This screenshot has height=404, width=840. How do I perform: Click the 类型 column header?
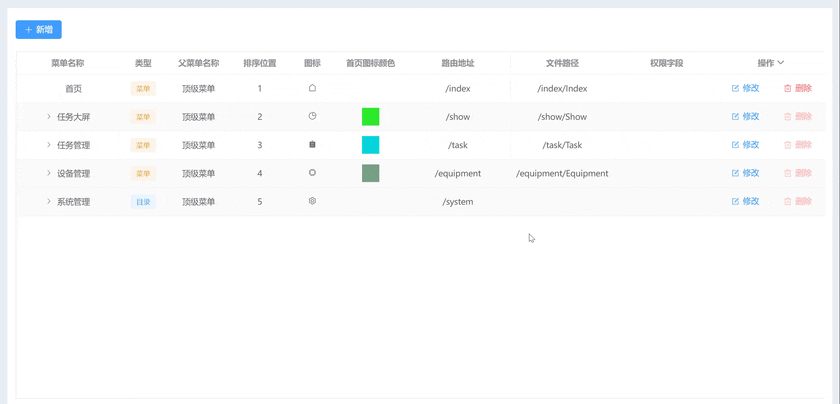(x=143, y=63)
